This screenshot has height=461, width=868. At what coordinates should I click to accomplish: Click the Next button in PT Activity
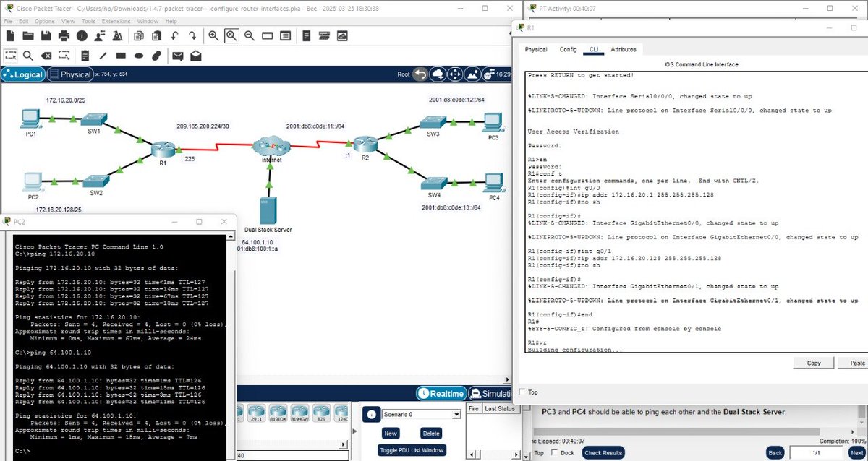[856, 453]
